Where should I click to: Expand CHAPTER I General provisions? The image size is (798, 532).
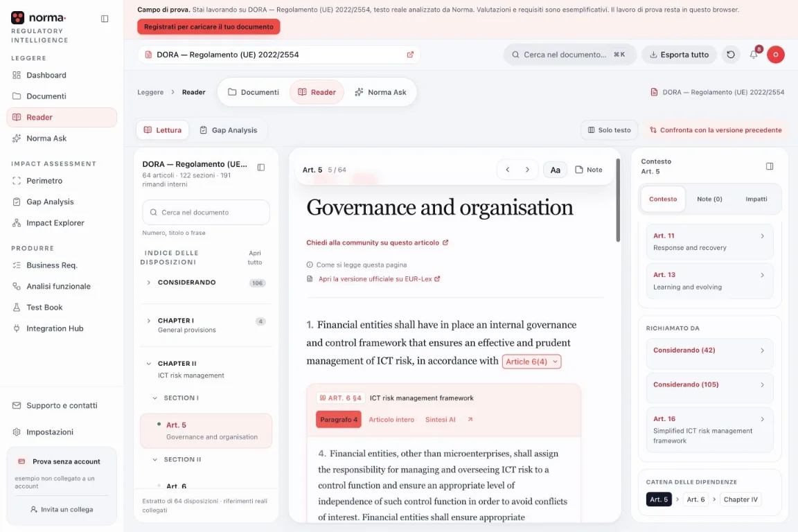(x=149, y=321)
